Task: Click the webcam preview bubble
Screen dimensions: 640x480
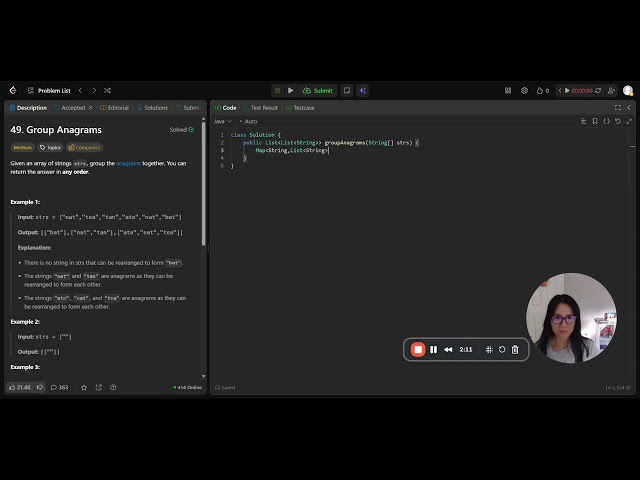Action: [571, 318]
